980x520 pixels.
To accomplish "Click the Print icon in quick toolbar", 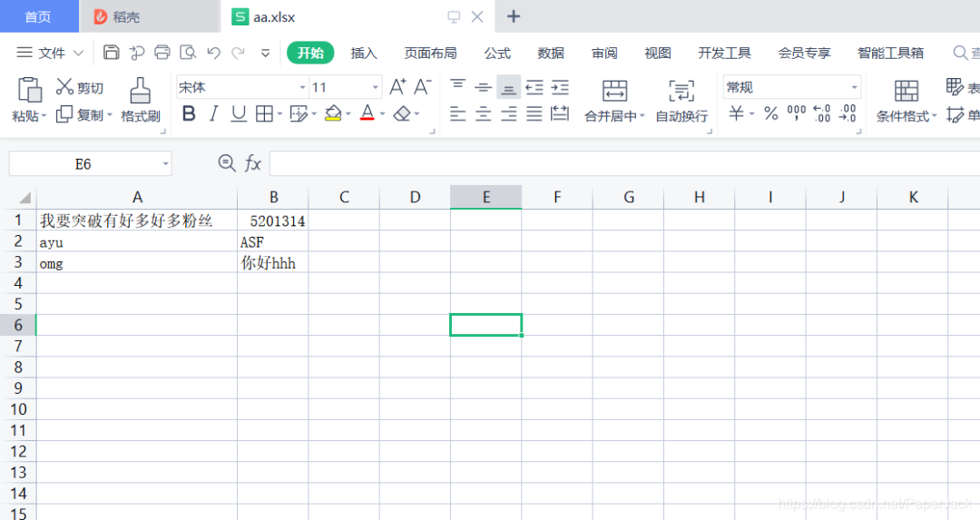I will click(x=162, y=53).
